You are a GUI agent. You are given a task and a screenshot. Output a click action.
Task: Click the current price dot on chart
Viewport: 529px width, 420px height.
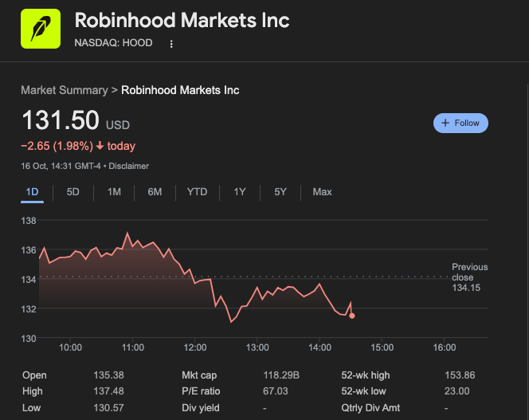pos(352,316)
